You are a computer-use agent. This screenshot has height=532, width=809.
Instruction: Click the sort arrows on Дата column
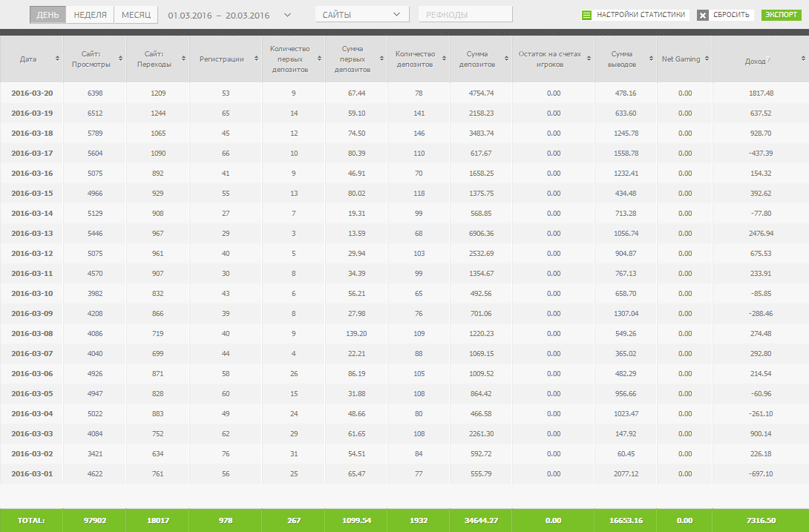click(57, 59)
